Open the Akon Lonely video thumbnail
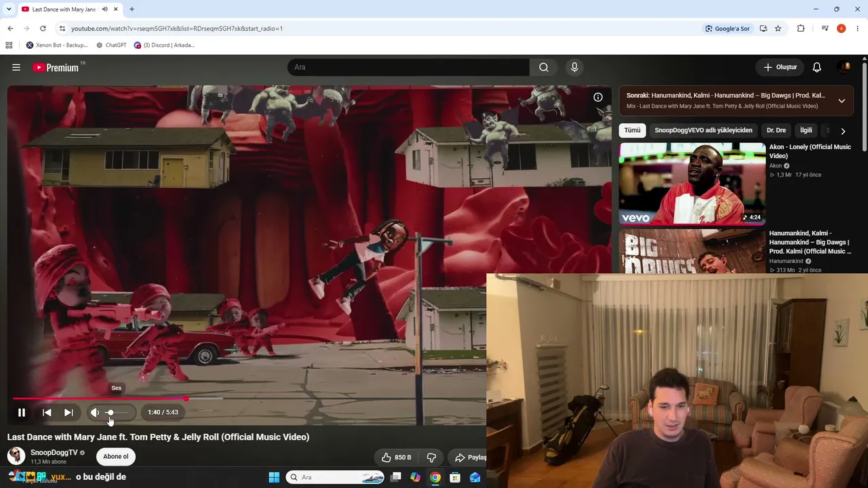868x488 pixels. pos(692,183)
